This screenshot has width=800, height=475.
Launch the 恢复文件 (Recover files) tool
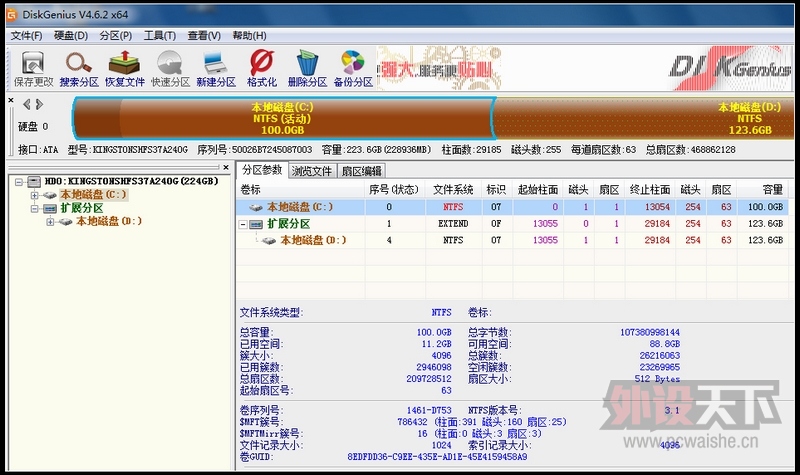(x=124, y=68)
